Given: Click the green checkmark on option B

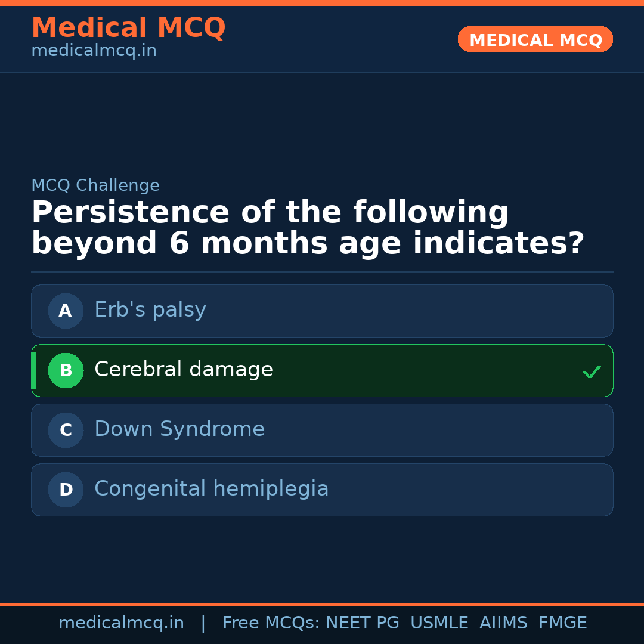Looking at the screenshot, I should pos(592,371).
